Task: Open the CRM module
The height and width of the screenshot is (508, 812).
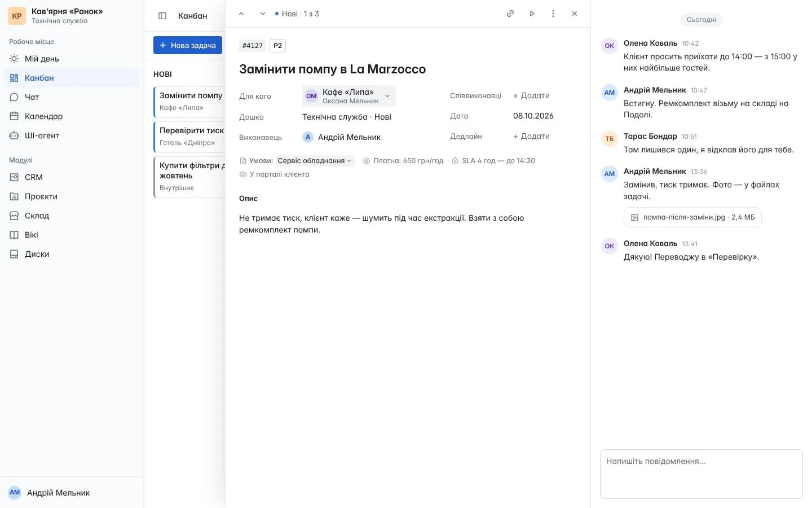Action: coord(72,177)
